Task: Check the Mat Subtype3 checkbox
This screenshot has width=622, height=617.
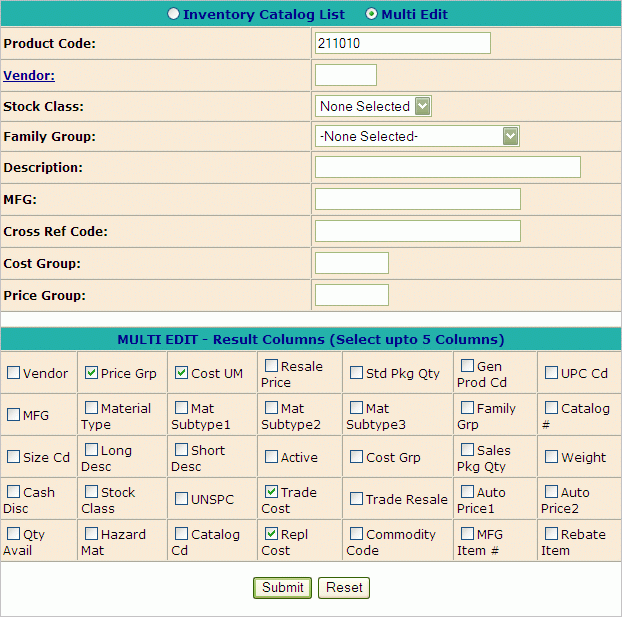Action: 356,407
